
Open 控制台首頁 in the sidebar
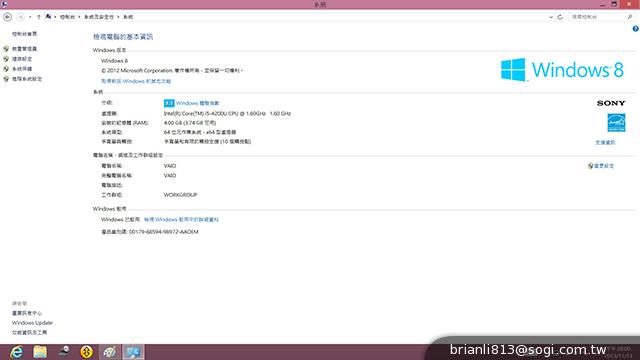pos(24,34)
